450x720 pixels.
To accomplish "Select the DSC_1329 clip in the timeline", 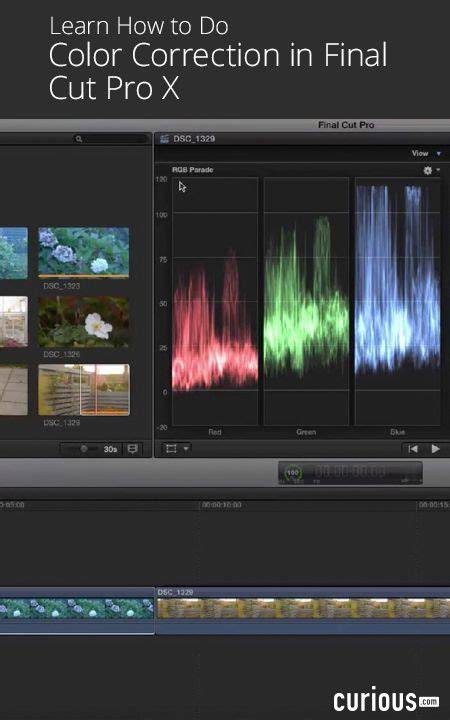I will (303, 611).
